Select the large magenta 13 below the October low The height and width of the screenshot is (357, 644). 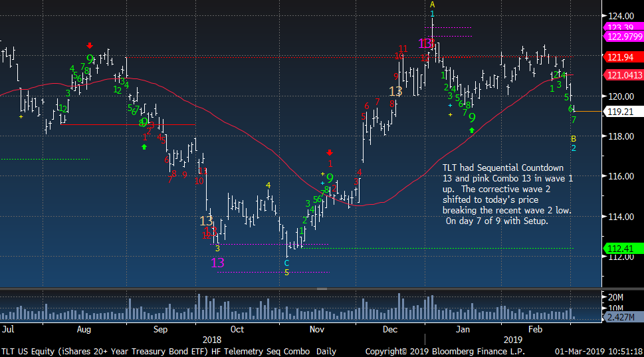[218, 263]
